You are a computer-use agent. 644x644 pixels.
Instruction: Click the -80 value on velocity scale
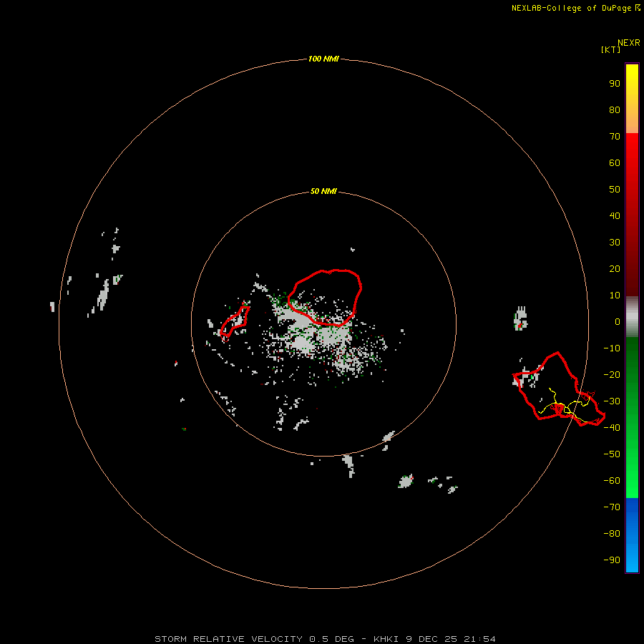612,534
